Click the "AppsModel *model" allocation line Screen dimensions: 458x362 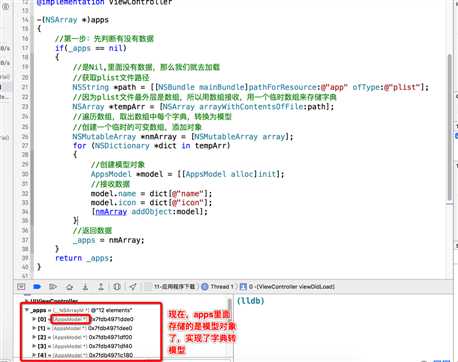[187, 174]
